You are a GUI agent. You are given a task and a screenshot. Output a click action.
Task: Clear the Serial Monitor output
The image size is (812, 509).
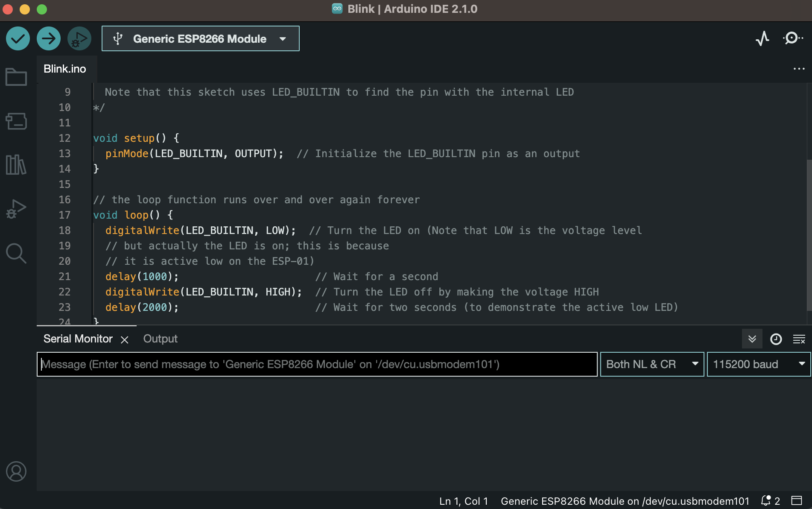tap(799, 339)
